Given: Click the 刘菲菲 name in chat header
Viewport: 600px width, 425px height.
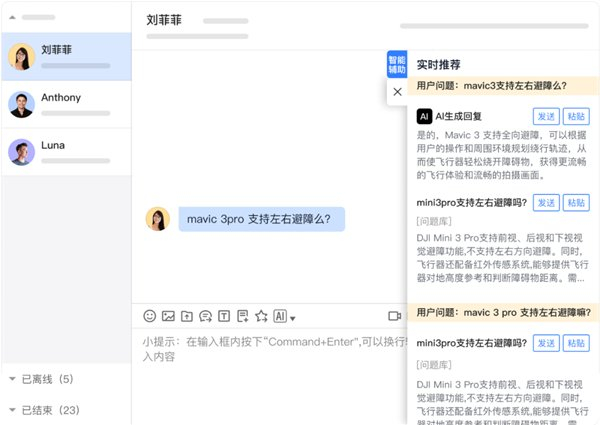Looking at the screenshot, I should pyautogui.click(x=164, y=20).
